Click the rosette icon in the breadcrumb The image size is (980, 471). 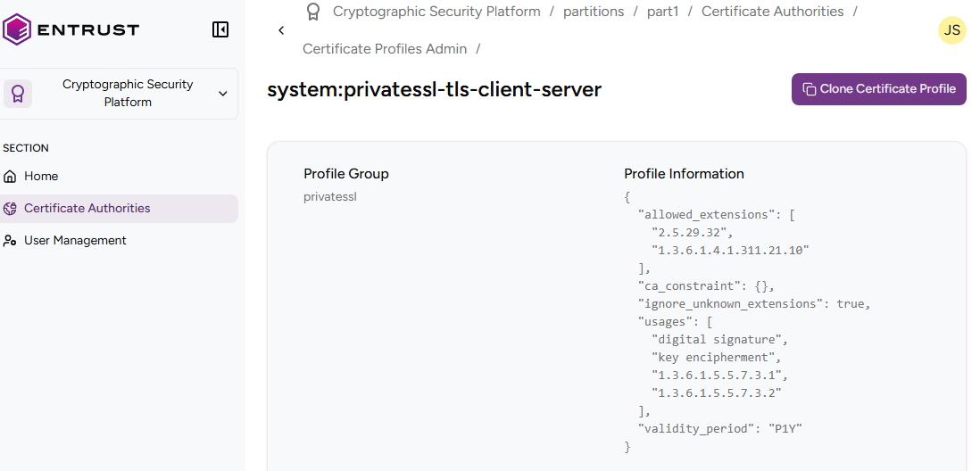click(x=313, y=12)
